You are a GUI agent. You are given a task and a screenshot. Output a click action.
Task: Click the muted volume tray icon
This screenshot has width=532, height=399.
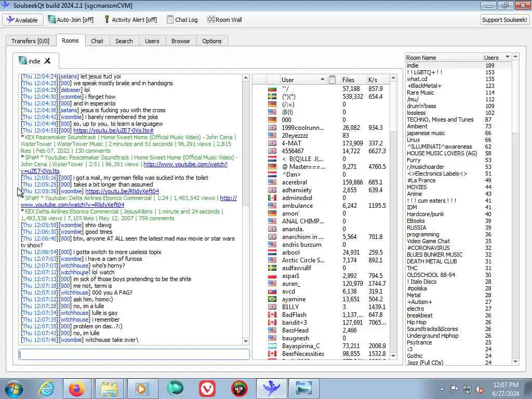(480, 390)
